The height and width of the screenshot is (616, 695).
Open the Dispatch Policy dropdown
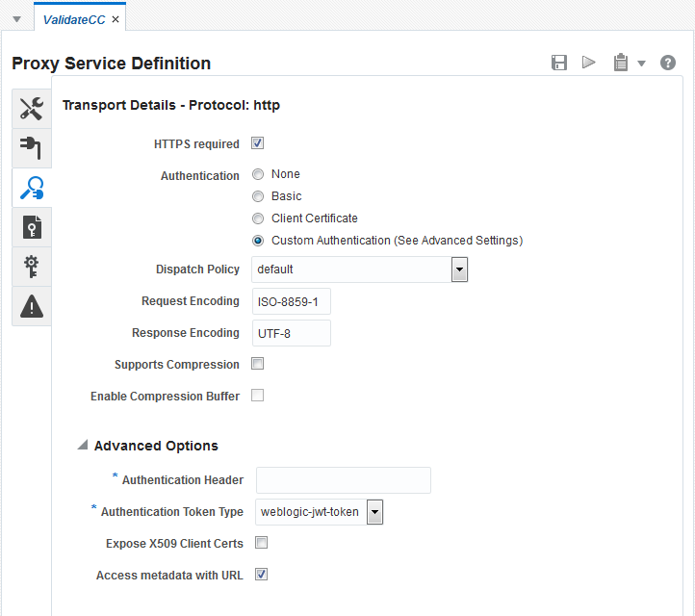tap(459, 270)
